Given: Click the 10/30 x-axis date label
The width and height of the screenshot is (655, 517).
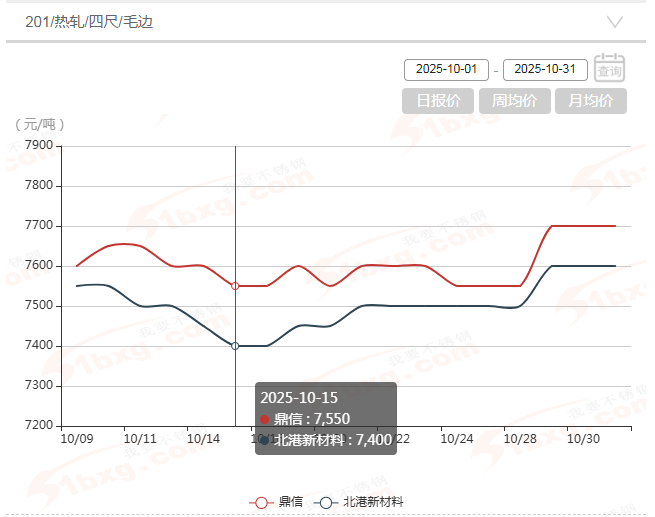Looking at the screenshot, I should (x=583, y=438).
